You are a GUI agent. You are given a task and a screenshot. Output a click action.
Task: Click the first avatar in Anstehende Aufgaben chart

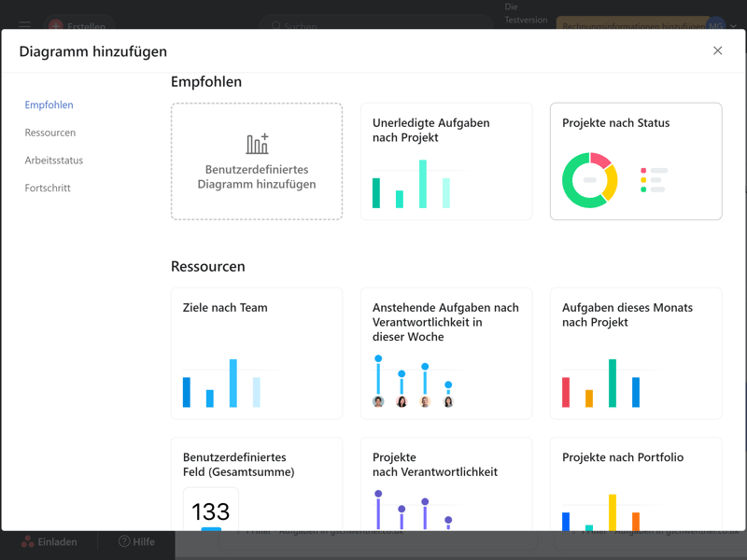click(x=378, y=401)
